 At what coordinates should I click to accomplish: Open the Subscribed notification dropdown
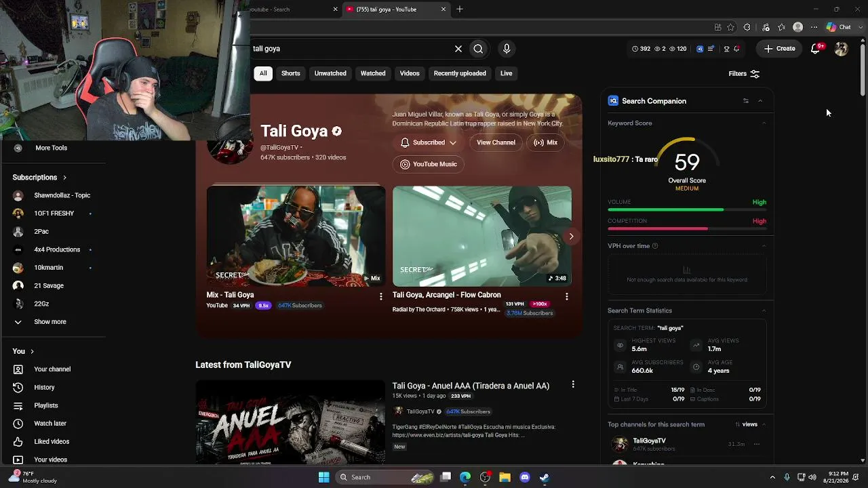click(428, 142)
